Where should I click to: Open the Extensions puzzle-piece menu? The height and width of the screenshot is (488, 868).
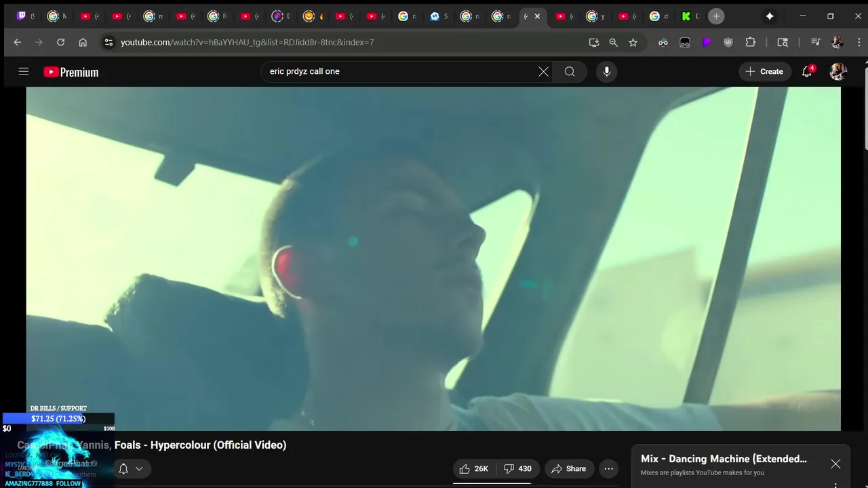coord(750,42)
